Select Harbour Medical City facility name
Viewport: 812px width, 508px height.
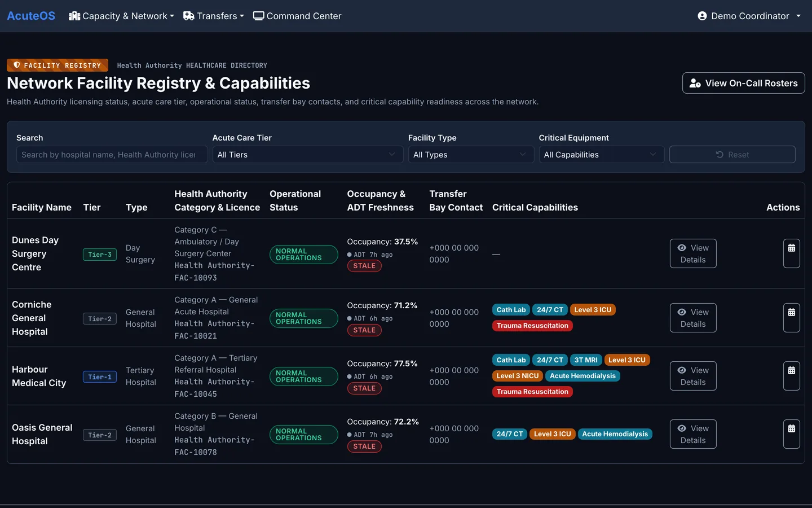tap(39, 376)
